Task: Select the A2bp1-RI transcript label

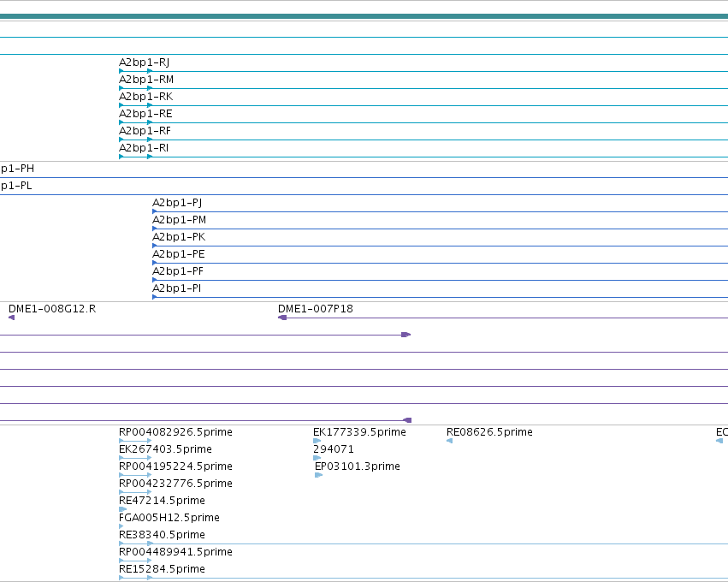Action: click(144, 148)
